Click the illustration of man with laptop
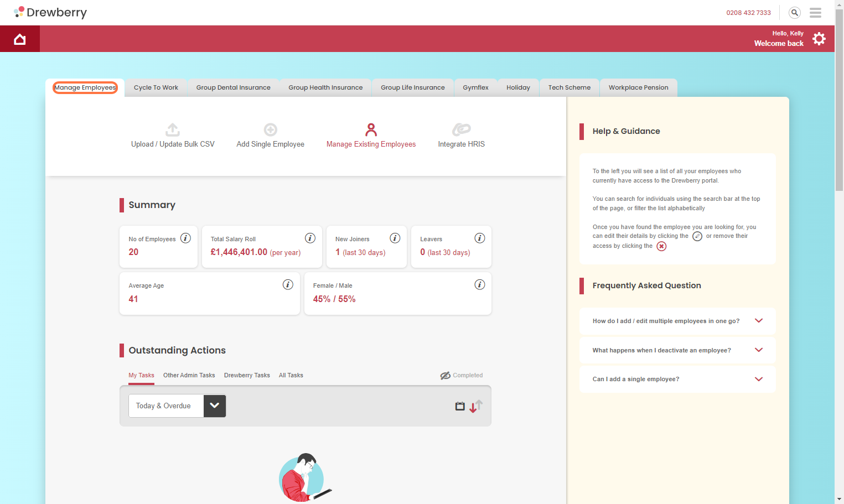Screen dimensions: 844x504 point(305,477)
